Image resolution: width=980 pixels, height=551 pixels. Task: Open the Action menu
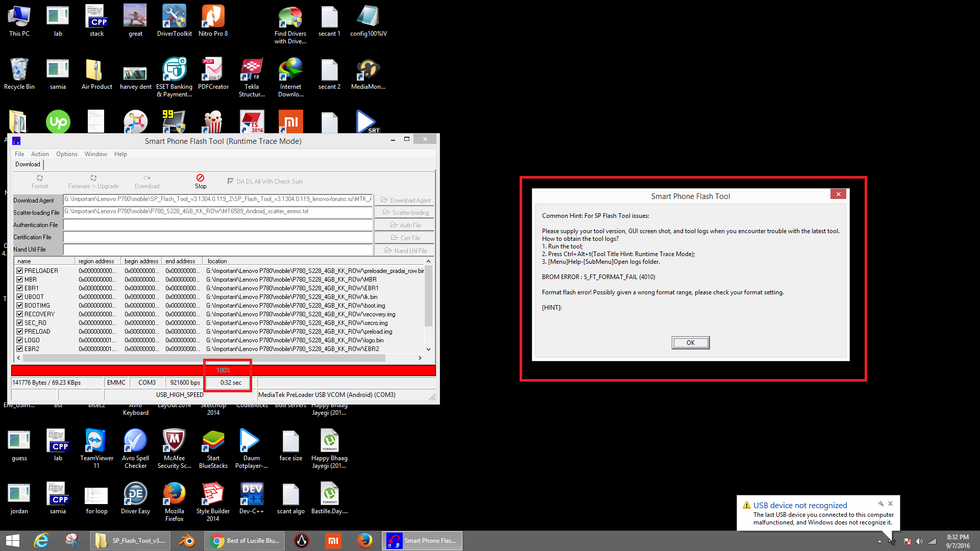[x=40, y=154]
